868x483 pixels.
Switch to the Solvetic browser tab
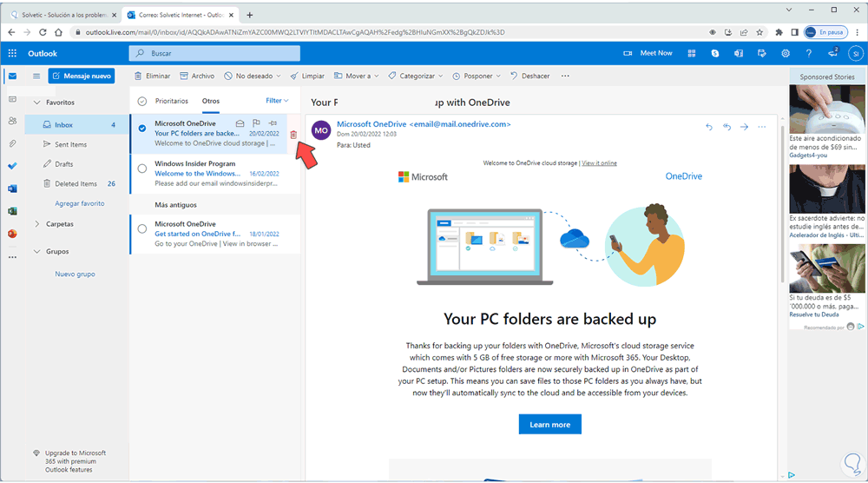(x=63, y=15)
